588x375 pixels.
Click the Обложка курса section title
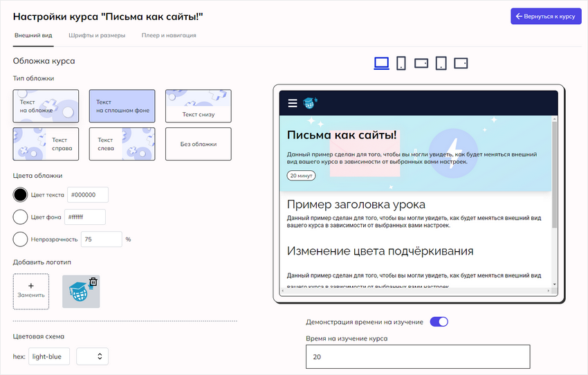[44, 61]
